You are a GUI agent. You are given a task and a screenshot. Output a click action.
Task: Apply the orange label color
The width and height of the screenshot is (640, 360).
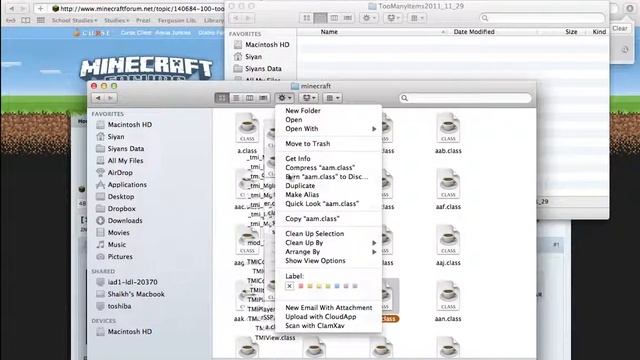click(310, 286)
